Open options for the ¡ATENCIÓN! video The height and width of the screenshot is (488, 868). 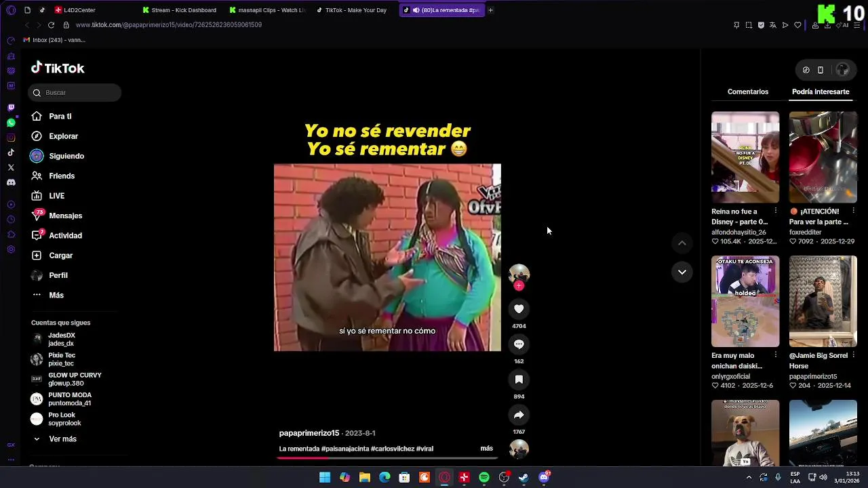click(x=853, y=211)
